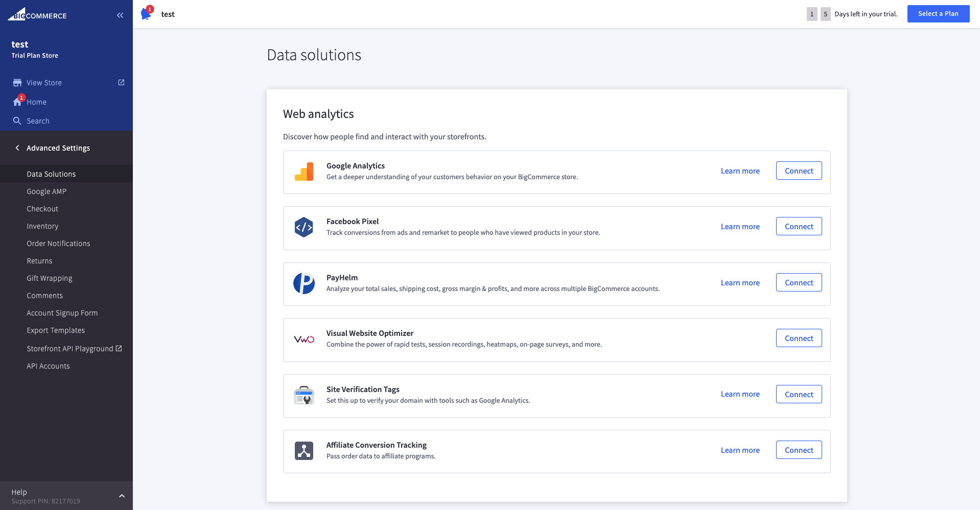Click the PayHelm title text
The image size is (980, 510).
coord(342,278)
